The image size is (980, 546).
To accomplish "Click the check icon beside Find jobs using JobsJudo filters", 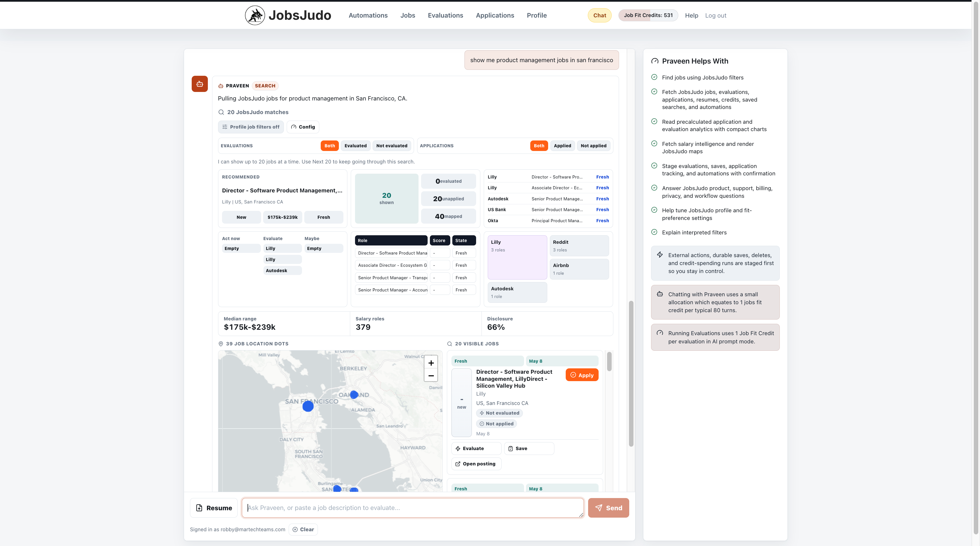I will tap(654, 77).
